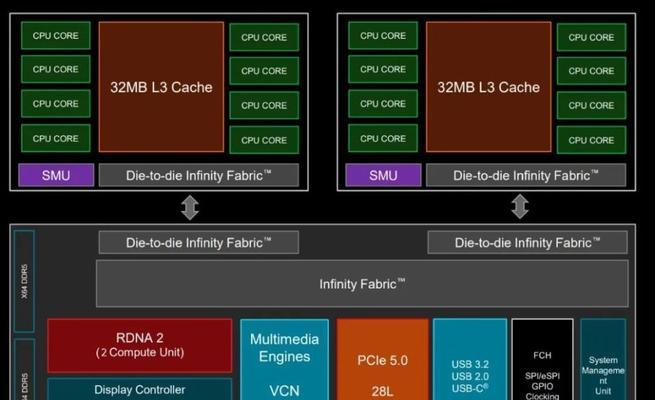Select the 32MB L3 Cache in the right chiplet
Screen dimensions: 655x400
click(x=488, y=87)
